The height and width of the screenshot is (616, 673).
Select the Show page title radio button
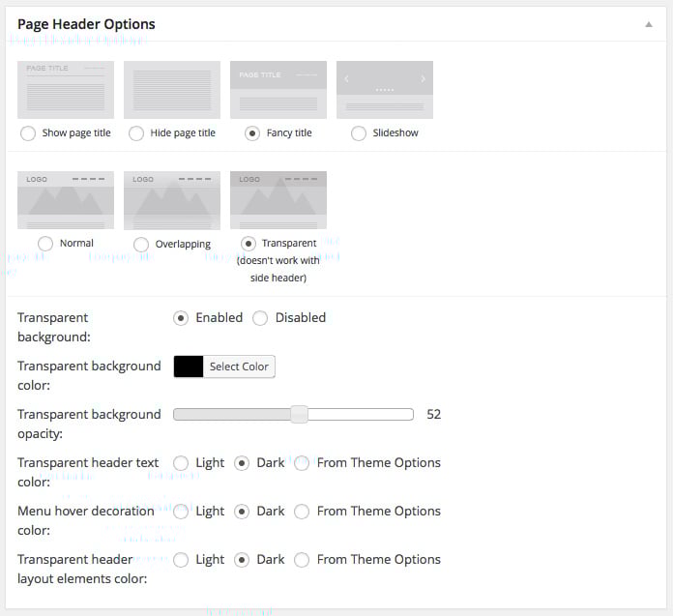click(28, 133)
